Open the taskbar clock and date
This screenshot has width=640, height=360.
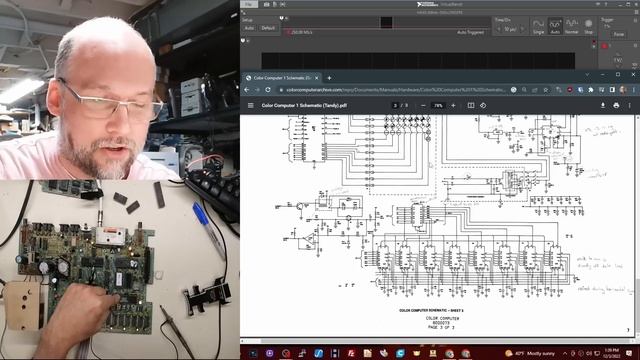[x=611, y=353]
